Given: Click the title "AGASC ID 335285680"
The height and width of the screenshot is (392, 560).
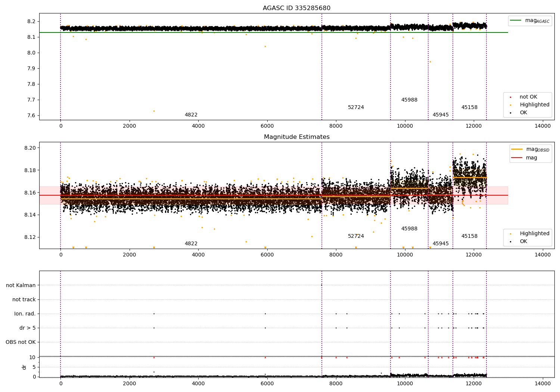Looking at the screenshot, I should (296, 8).
